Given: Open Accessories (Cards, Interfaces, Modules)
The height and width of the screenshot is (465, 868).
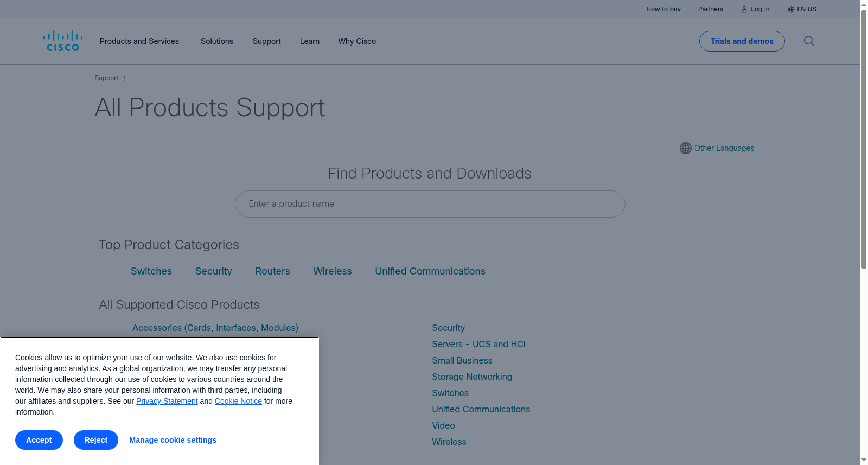Looking at the screenshot, I should (x=215, y=328).
